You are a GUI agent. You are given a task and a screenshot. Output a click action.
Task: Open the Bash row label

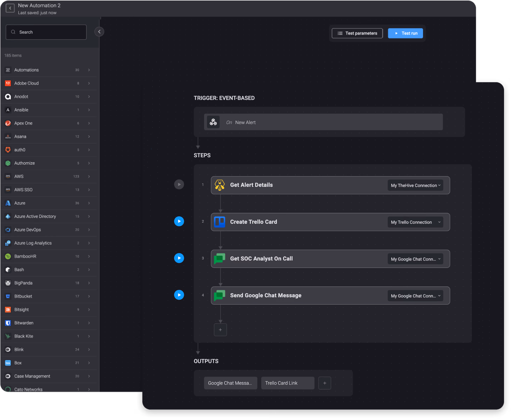(x=19, y=270)
